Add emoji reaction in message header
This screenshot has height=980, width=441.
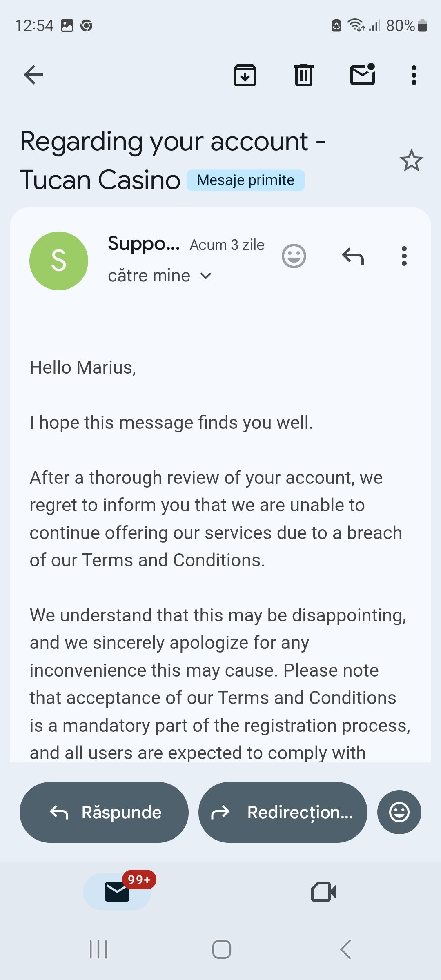coord(294,256)
